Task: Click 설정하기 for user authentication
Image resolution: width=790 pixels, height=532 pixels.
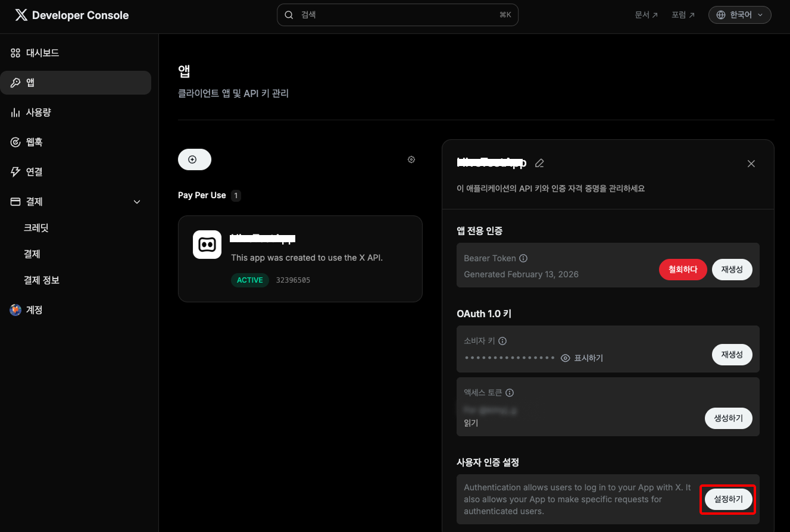Action: click(728, 499)
